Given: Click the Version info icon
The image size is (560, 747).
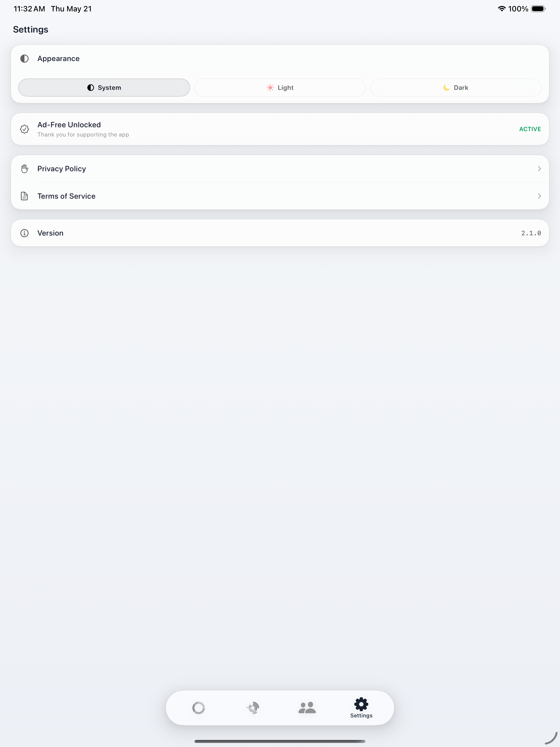Looking at the screenshot, I should point(24,233).
